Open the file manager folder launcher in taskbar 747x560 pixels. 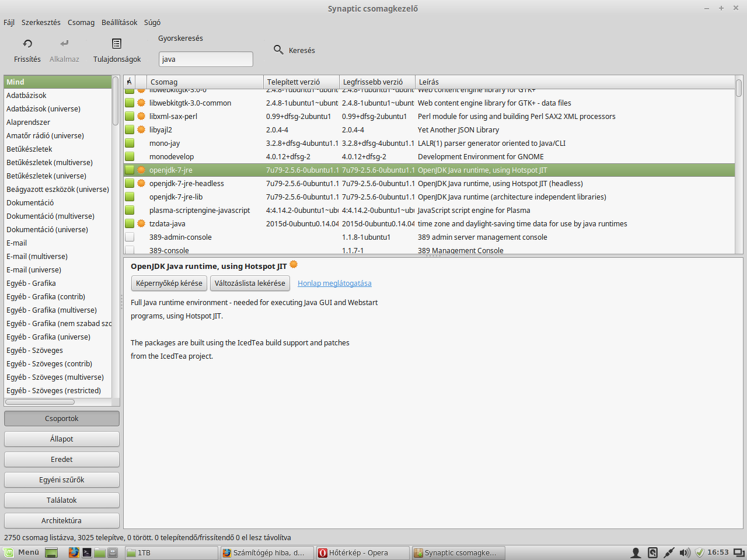click(99, 552)
